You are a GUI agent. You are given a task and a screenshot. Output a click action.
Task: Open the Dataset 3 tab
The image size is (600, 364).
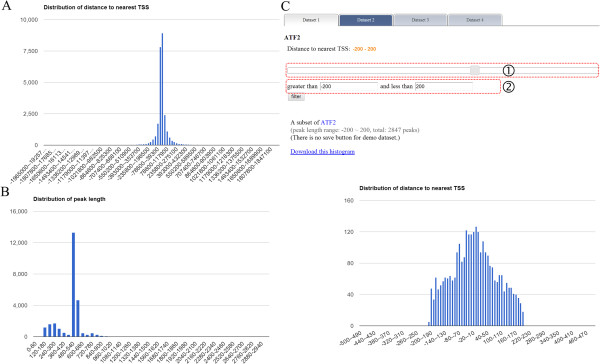click(420, 20)
